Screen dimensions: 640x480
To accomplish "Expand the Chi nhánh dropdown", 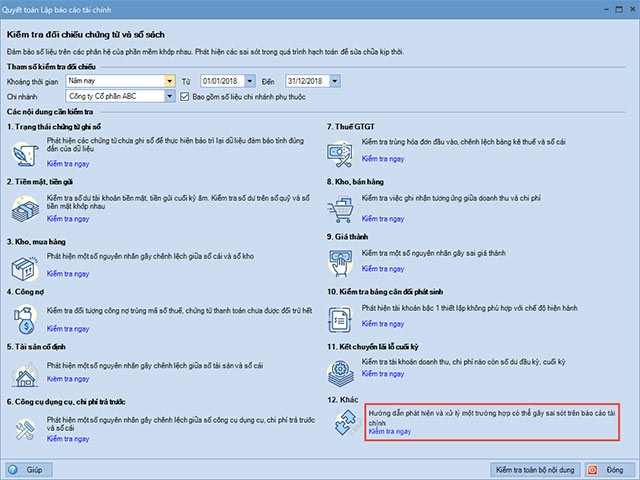I will pos(169,96).
